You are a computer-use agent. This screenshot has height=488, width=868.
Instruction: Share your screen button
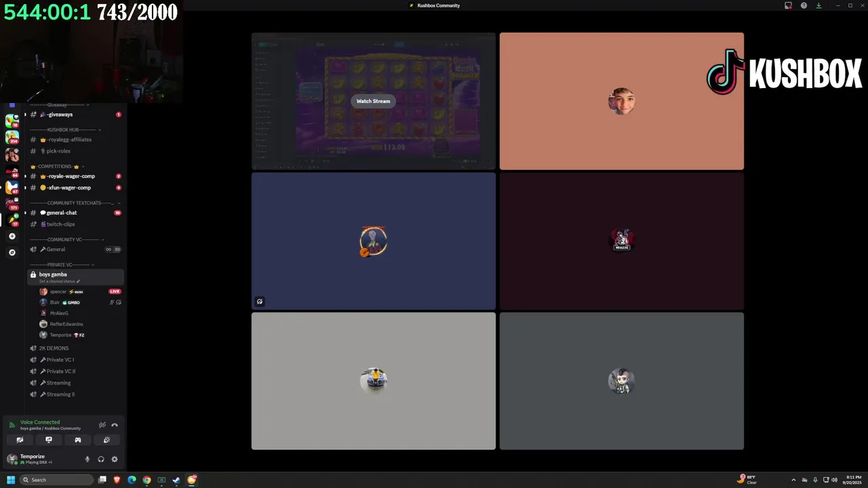[49, 440]
